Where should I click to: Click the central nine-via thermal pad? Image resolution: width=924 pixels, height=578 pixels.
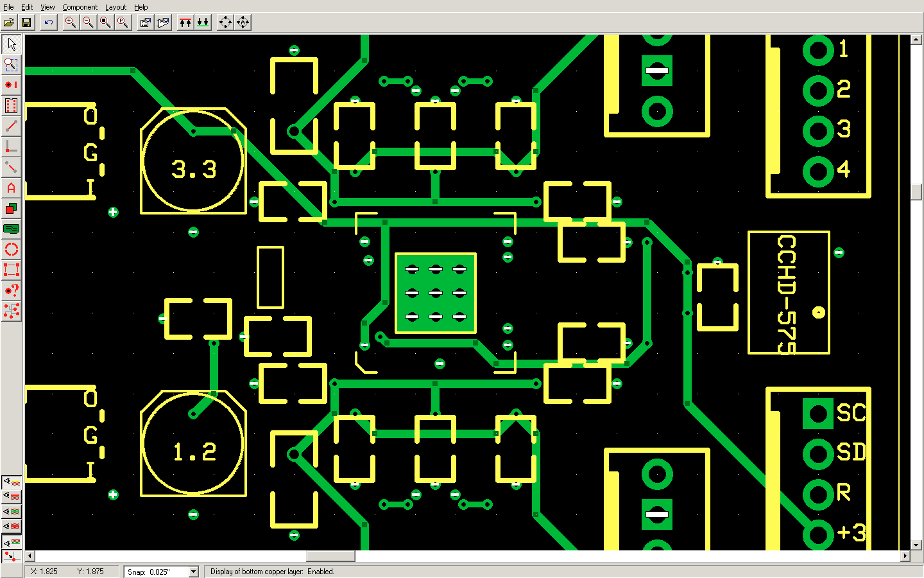(x=436, y=293)
